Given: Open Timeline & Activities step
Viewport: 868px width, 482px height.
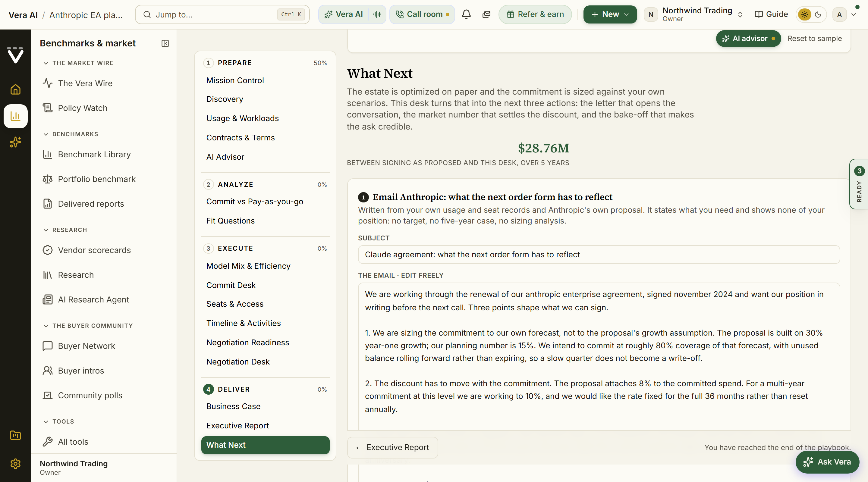Looking at the screenshot, I should pyautogui.click(x=265, y=323).
